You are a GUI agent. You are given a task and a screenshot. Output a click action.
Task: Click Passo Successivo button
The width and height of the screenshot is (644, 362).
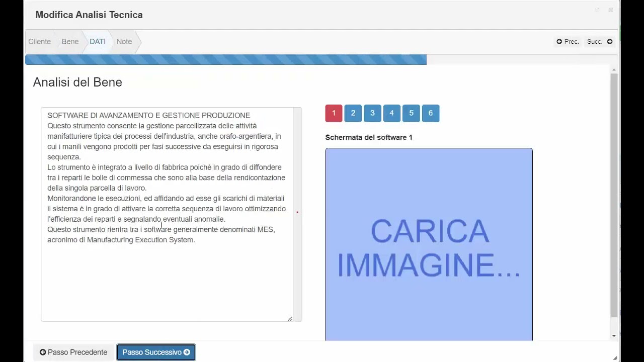[x=156, y=352]
